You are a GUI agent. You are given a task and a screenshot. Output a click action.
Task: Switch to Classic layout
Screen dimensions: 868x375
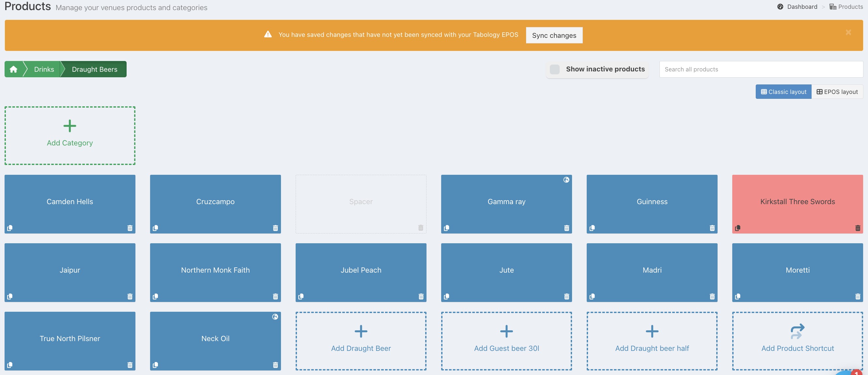[783, 92]
